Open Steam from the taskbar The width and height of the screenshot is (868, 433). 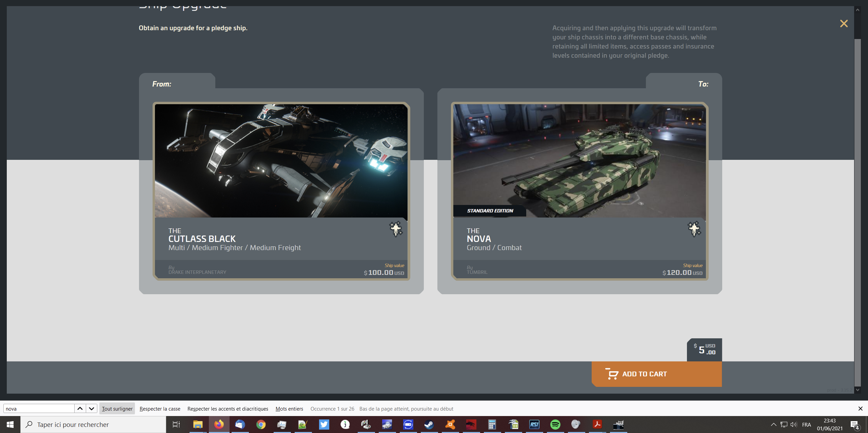tap(429, 425)
